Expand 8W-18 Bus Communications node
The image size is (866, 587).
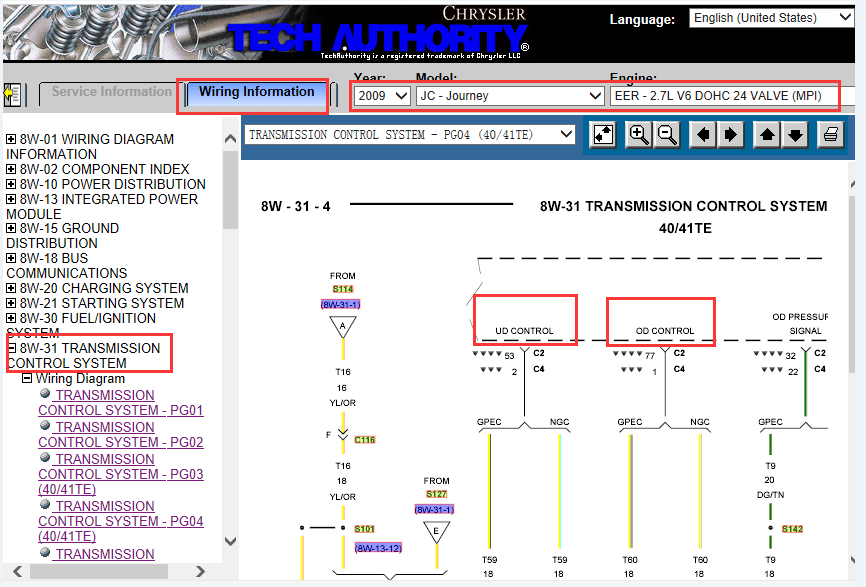pos(11,258)
